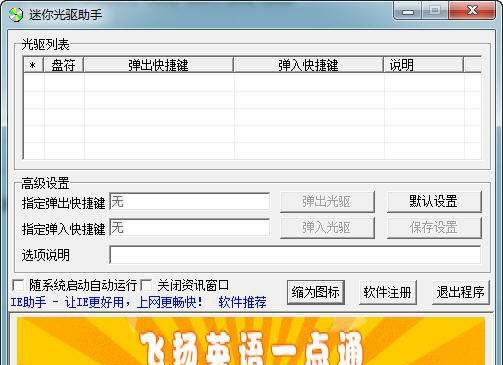Open the IE助手 promotional link

[107, 302]
